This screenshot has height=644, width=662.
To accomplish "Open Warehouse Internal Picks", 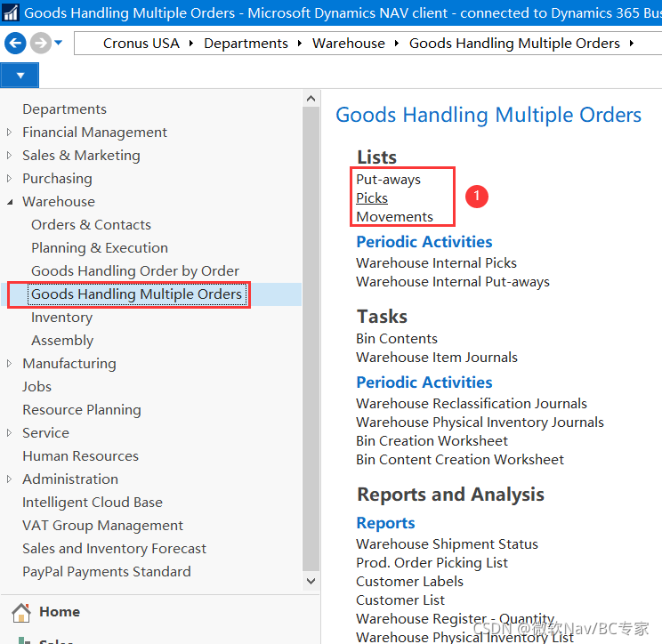I will [436, 263].
